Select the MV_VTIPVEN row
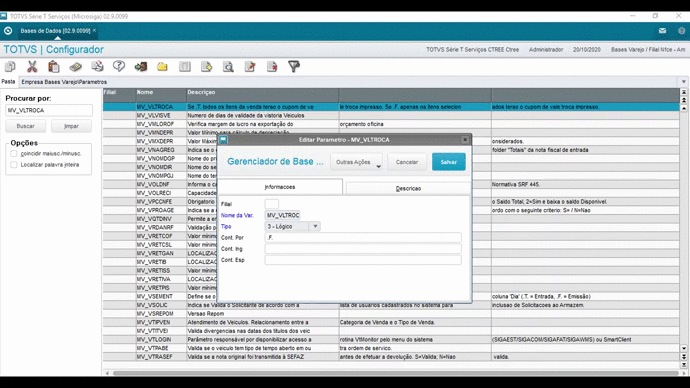This screenshot has width=690, height=388. pos(391,322)
